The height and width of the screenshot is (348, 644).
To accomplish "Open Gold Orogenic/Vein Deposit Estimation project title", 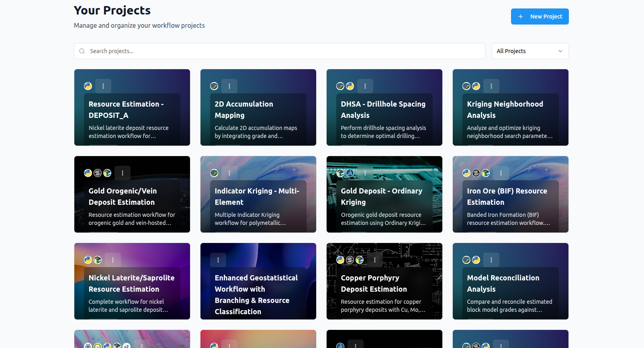I will tap(123, 196).
